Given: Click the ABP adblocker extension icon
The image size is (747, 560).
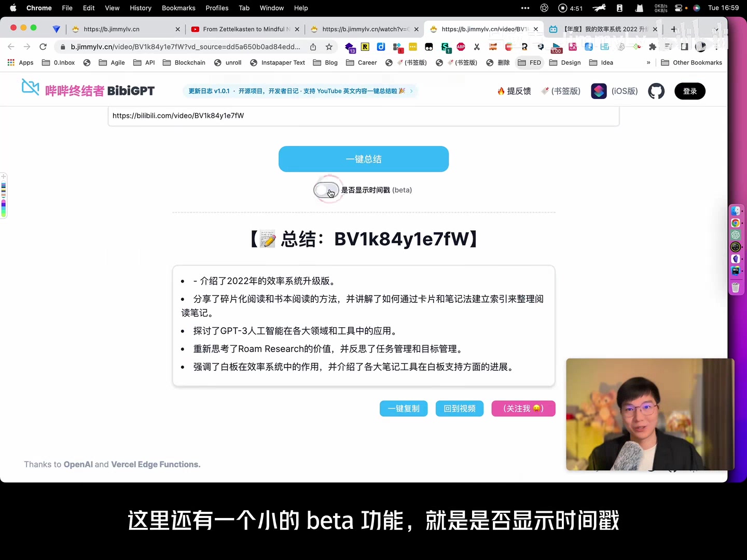Looking at the screenshot, I should click(461, 47).
